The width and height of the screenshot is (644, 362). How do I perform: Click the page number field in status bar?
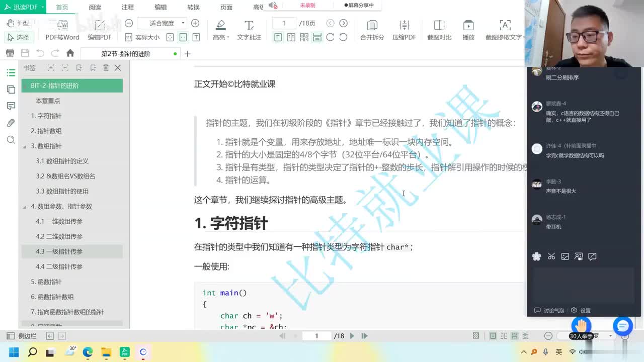click(x=317, y=336)
